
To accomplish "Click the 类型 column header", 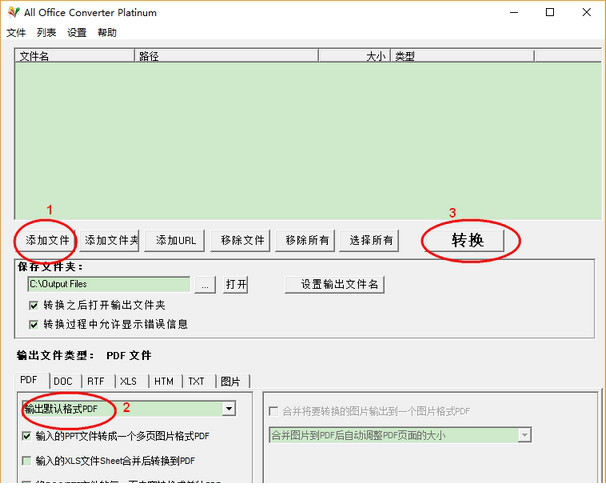I will (462, 56).
